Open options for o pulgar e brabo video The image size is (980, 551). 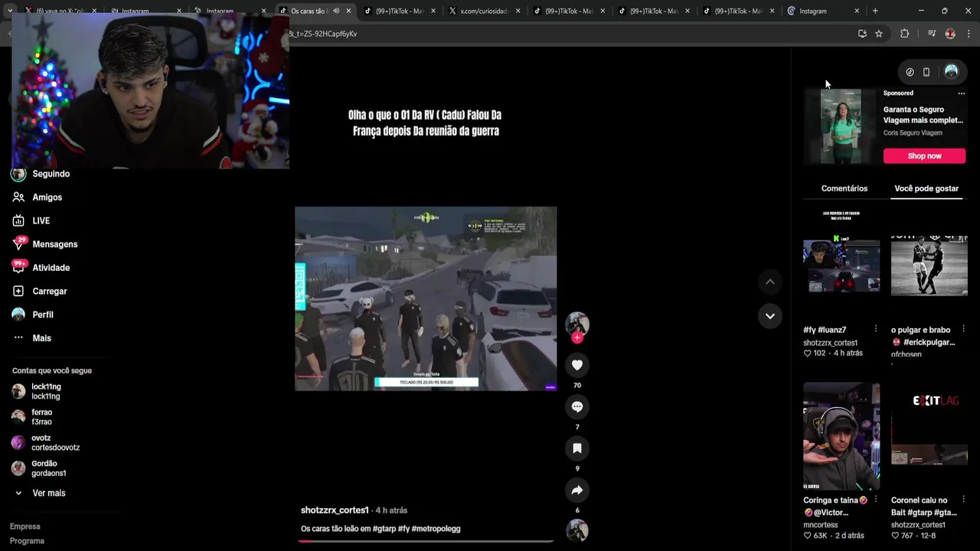click(x=963, y=329)
